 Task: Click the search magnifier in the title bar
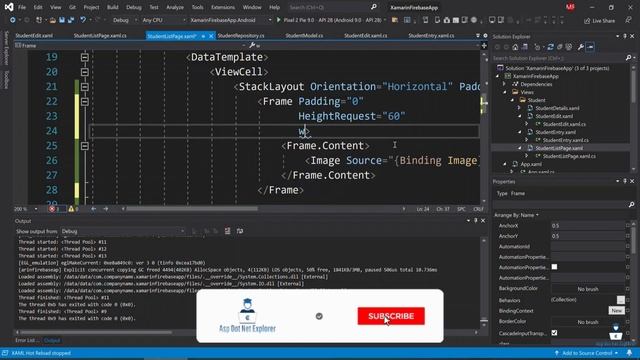pos(373,7)
